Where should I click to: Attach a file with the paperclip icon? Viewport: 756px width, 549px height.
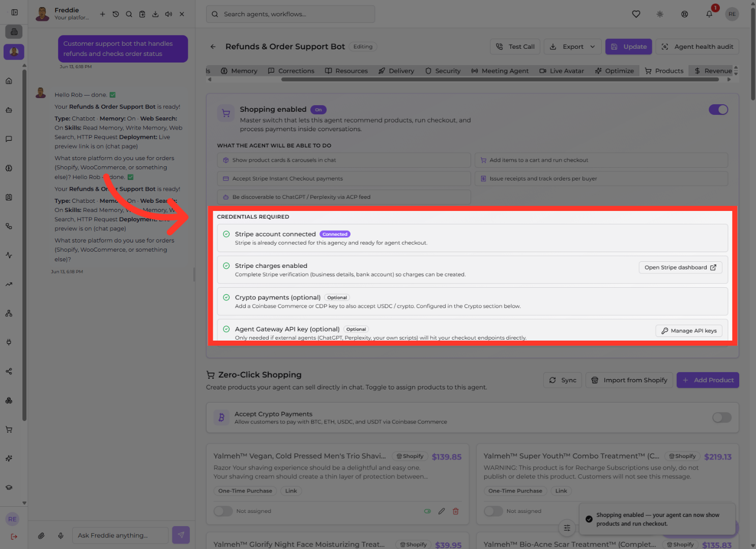(x=41, y=536)
